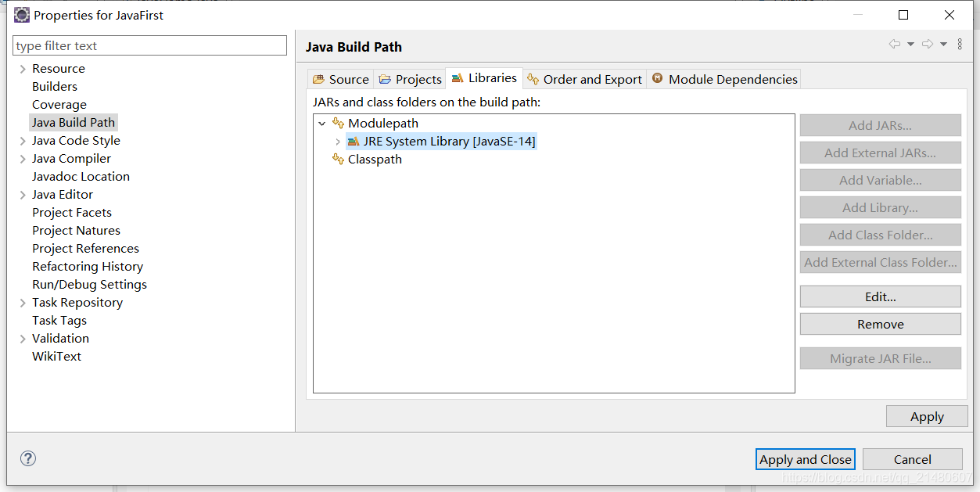The height and width of the screenshot is (492, 980).
Task: Click the Projects tab folder icon
Action: click(x=385, y=79)
